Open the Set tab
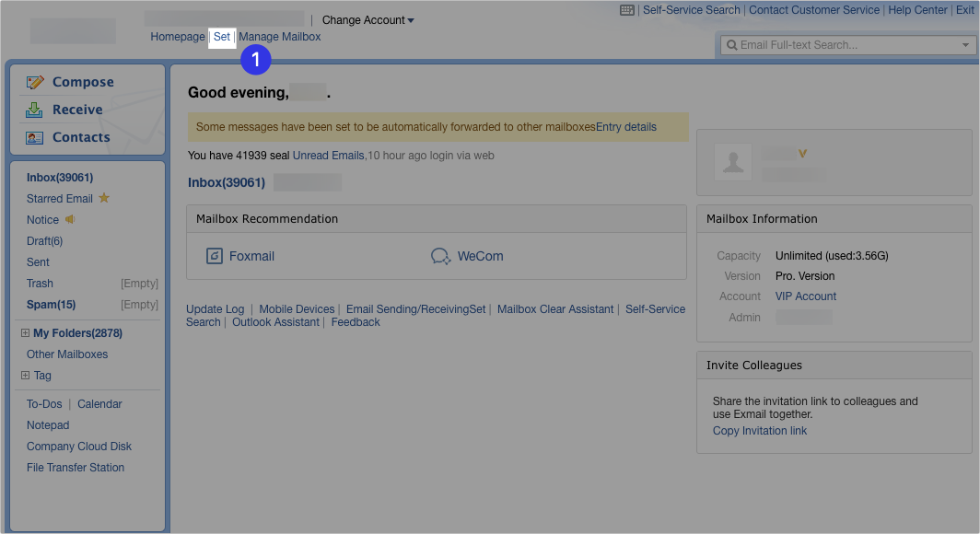Viewport: 980px width, 534px height. (x=221, y=36)
